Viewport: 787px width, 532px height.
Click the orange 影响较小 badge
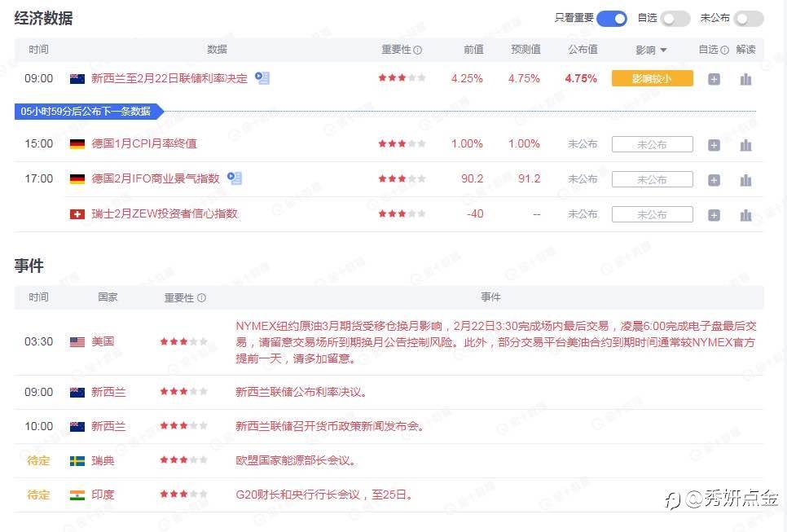tap(652, 78)
